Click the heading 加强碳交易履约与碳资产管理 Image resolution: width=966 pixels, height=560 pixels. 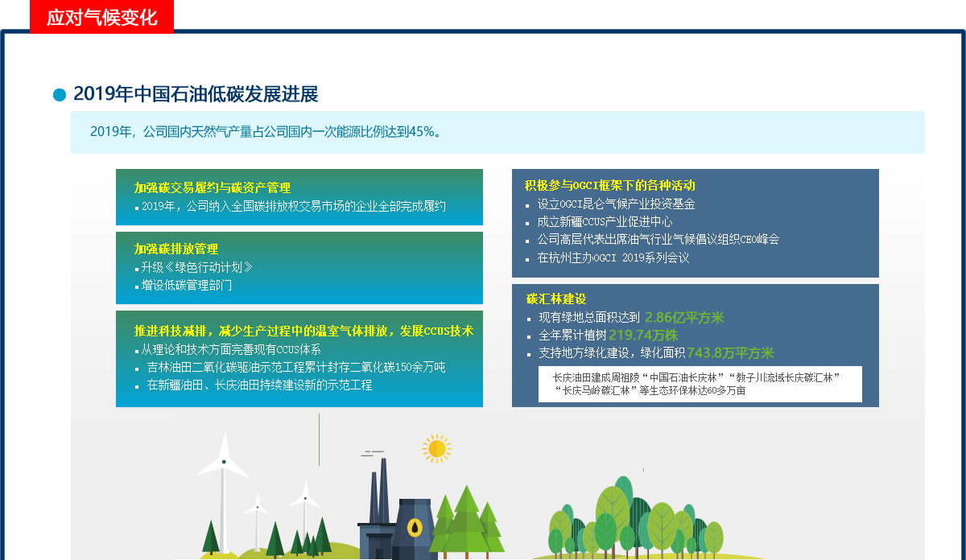212,188
